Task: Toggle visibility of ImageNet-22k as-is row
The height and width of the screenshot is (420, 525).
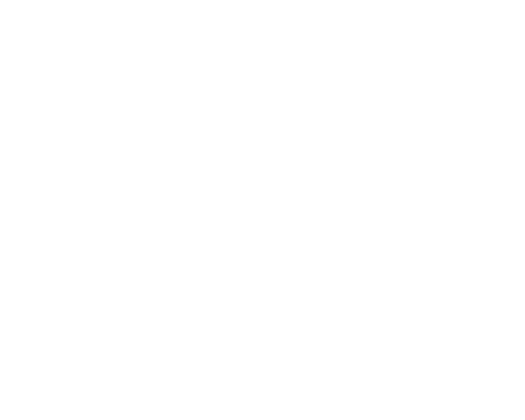Action: click(x=262, y=35)
